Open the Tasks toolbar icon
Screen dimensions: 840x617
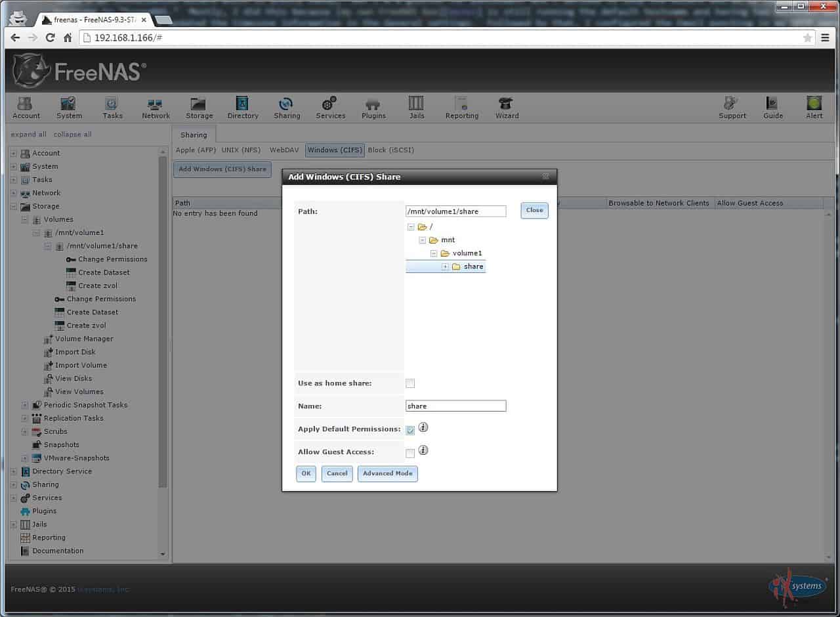[x=112, y=108]
